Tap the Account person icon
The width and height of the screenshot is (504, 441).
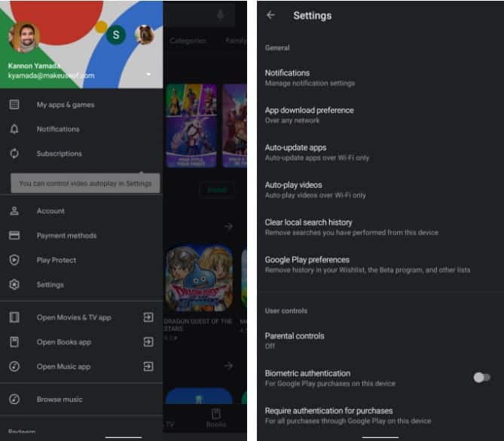point(14,211)
